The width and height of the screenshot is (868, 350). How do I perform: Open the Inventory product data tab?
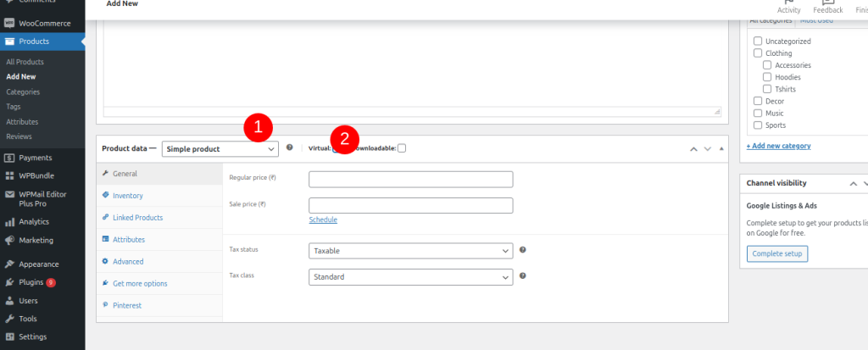[159, 196]
